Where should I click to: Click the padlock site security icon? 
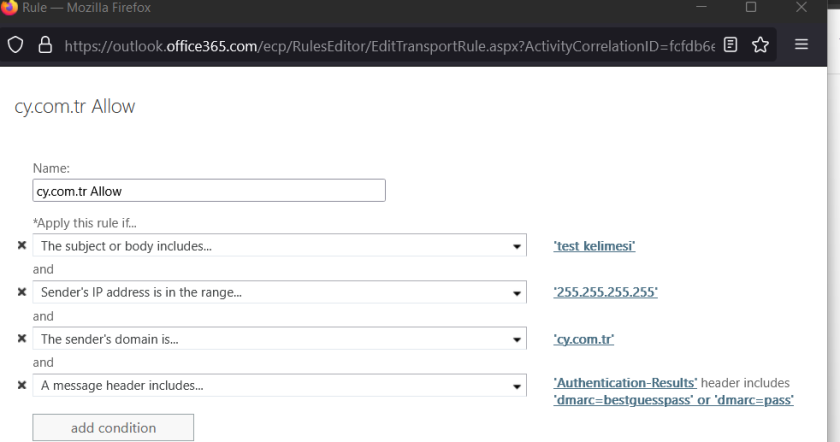[x=46, y=44]
